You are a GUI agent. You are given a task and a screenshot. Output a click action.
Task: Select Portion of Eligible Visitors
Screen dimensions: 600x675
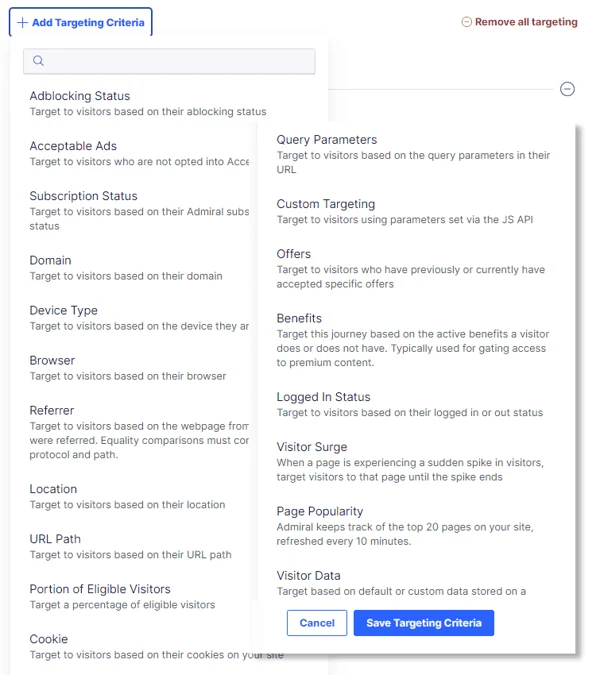(100, 589)
